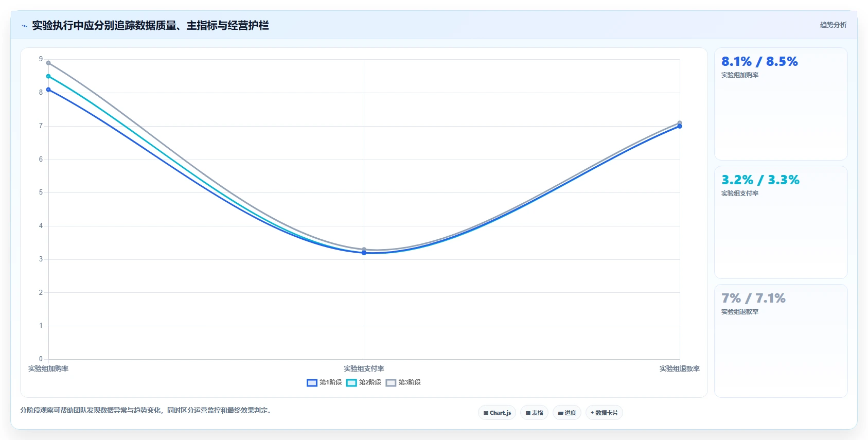Toggle the 第3阶段 legend item

pyautogui.click(x=403, y=382)
